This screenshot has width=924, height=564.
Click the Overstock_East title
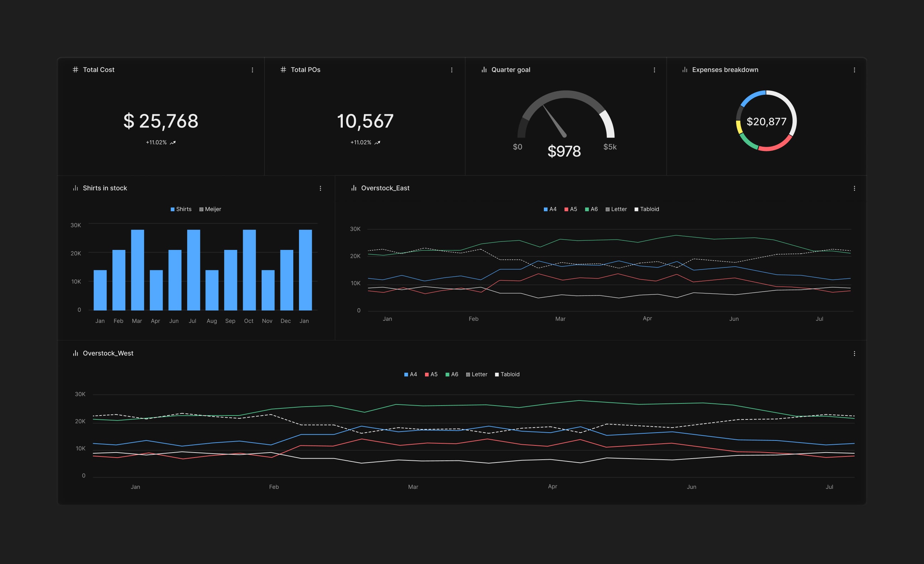pyautogui.click(x=385, y=188)
